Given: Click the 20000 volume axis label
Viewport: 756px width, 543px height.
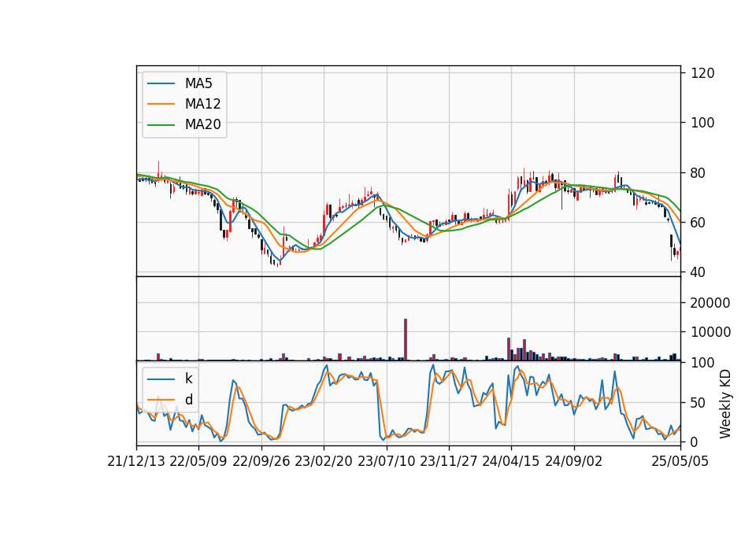Looking at the screenshot, I should tap(710, 303).
